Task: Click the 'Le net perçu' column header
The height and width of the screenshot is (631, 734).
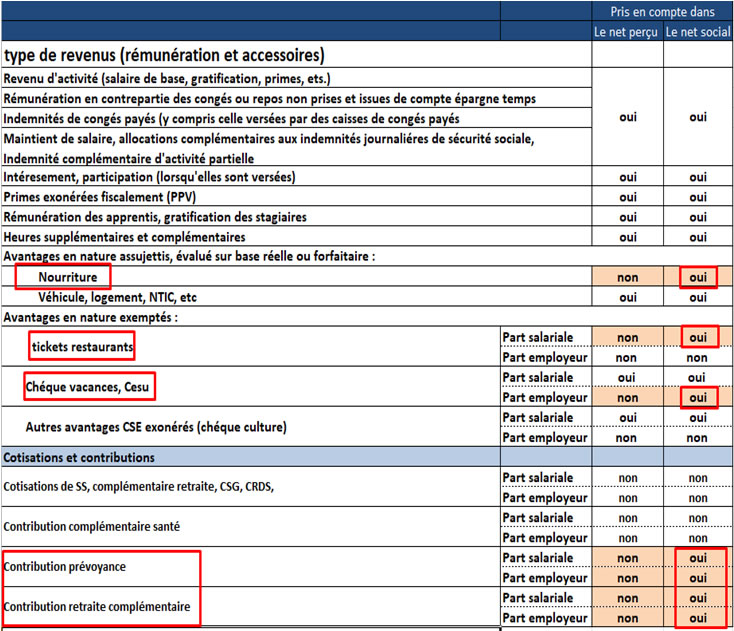Action: coord(627,32)
